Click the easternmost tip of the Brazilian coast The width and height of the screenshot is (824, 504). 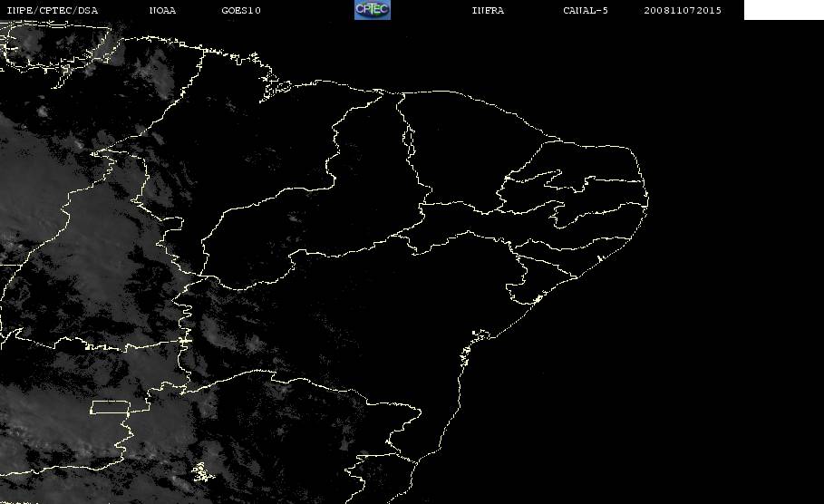click(646, 199)
